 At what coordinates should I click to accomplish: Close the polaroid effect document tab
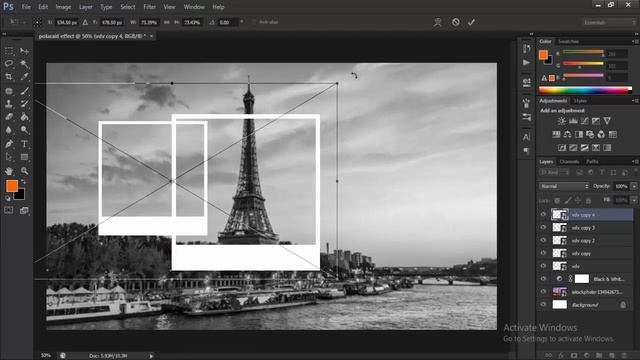(151, 36)
